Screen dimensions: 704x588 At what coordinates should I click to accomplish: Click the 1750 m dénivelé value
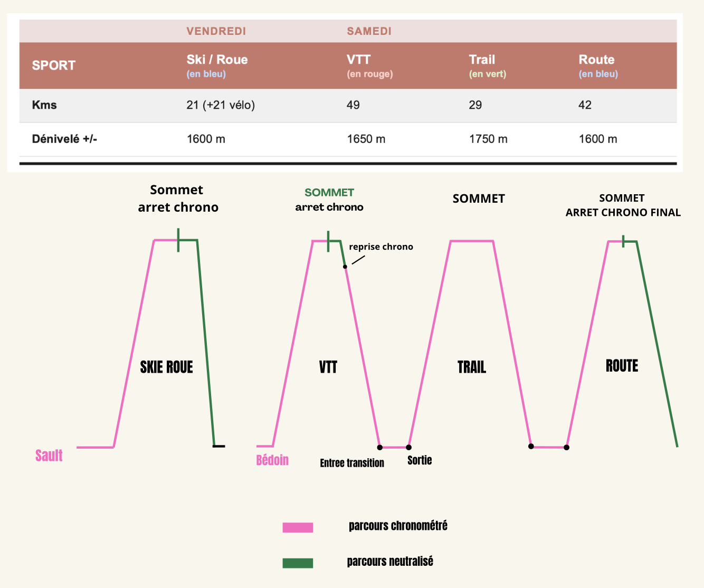pos(488,139)
